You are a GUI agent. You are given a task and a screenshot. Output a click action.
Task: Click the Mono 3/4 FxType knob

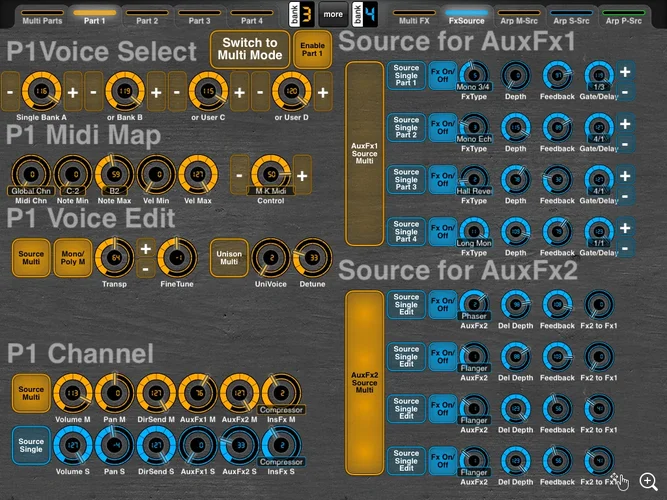[474, 77]
